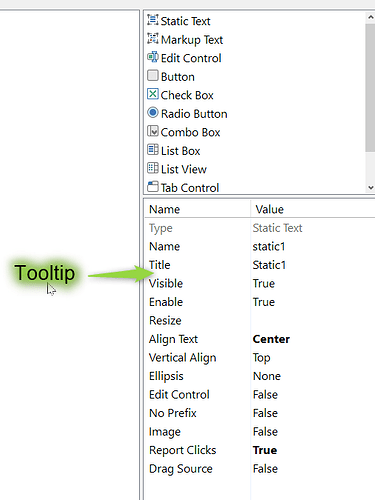Select the Edit Control icon in control list
375x500 pixels.
tap(153, 57)
